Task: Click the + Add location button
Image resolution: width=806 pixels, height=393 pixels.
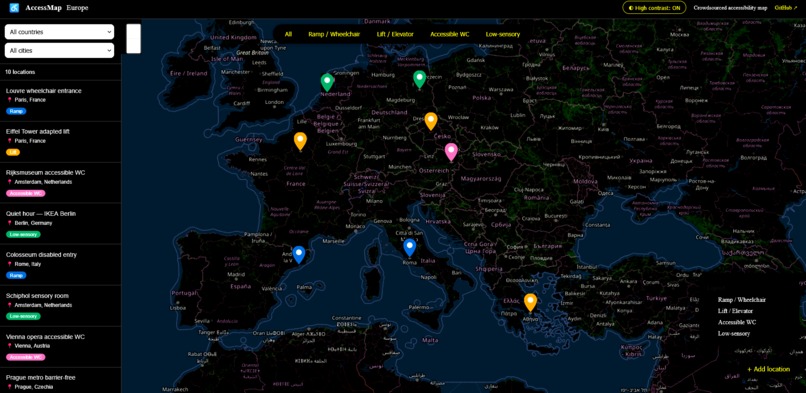Action: point(768,369)
